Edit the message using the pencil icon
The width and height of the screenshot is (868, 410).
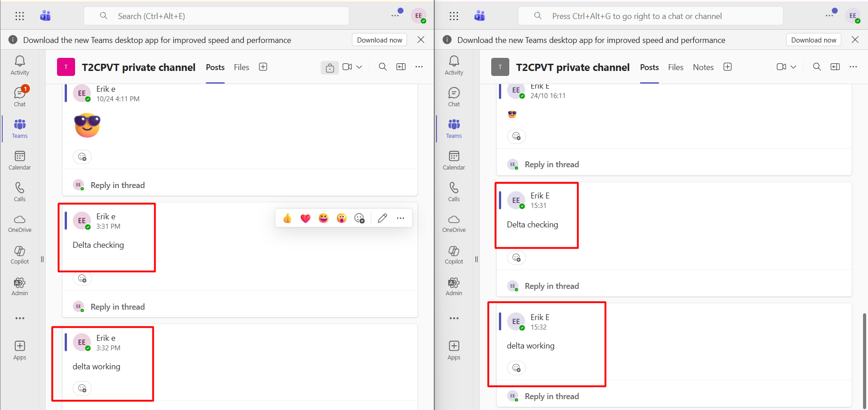(382, 218)
